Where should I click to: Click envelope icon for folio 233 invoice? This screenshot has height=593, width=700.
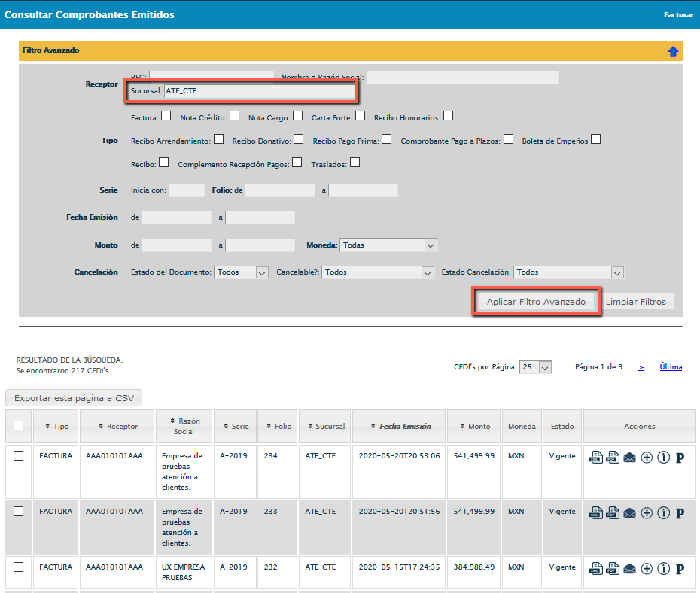pos(630,513)
